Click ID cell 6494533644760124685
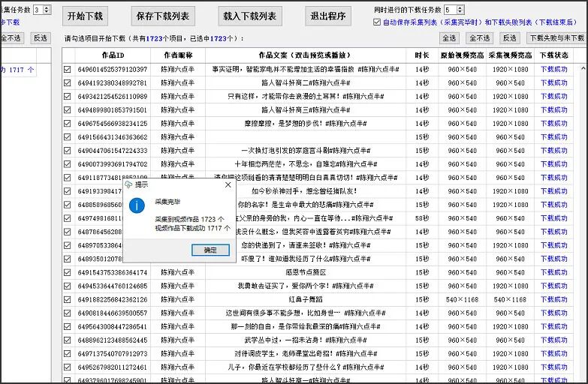Viewport: 588px width, 384px height. (x=113, y=286)
